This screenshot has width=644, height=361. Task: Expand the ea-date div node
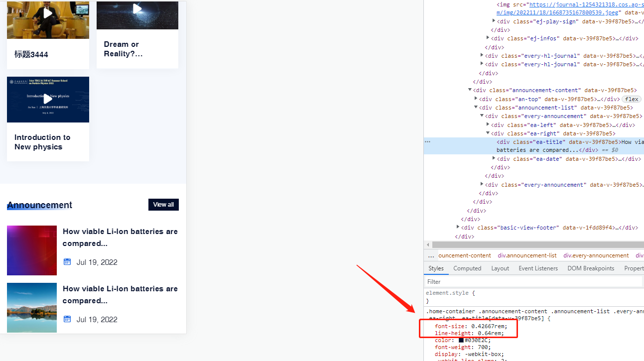(494, 159)
